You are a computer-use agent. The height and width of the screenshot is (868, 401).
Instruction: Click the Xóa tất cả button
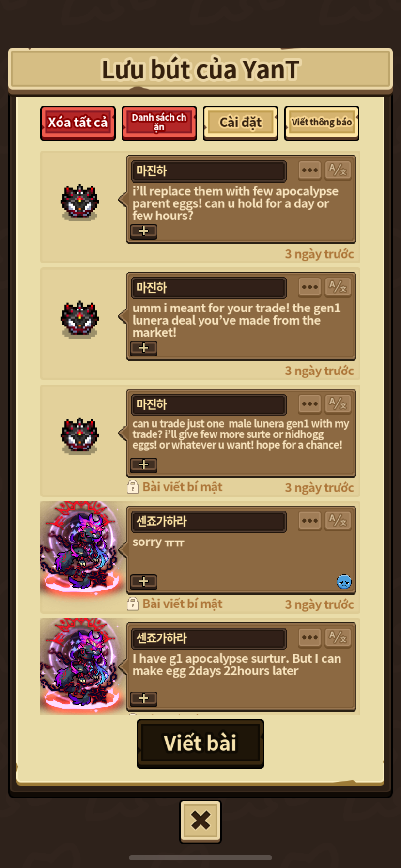78,123
